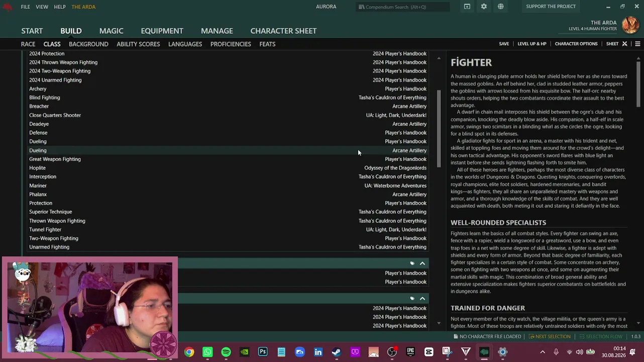Show hidden system tray icons

click(543, 352)
